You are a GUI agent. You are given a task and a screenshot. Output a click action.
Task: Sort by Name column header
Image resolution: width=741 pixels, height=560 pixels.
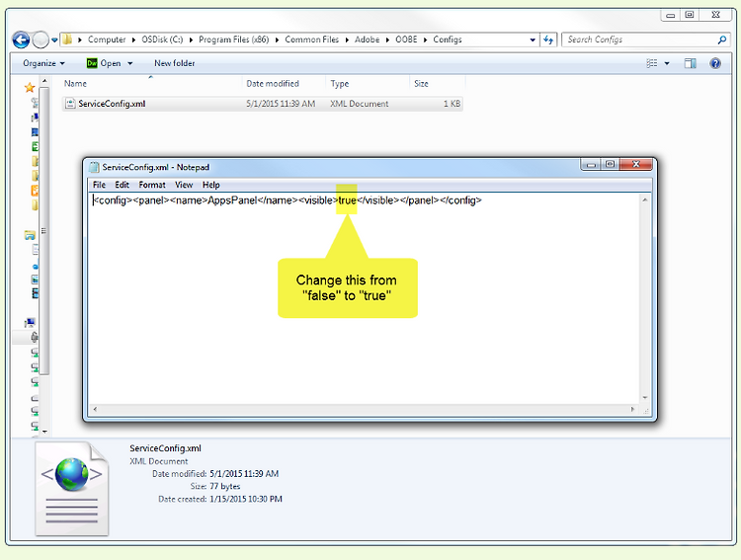coord(151,84)
